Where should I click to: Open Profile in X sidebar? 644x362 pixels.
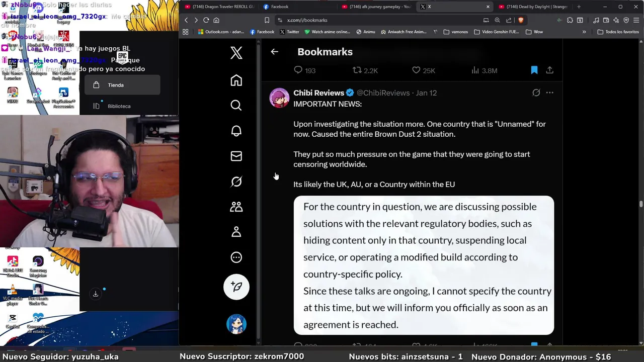236,232
